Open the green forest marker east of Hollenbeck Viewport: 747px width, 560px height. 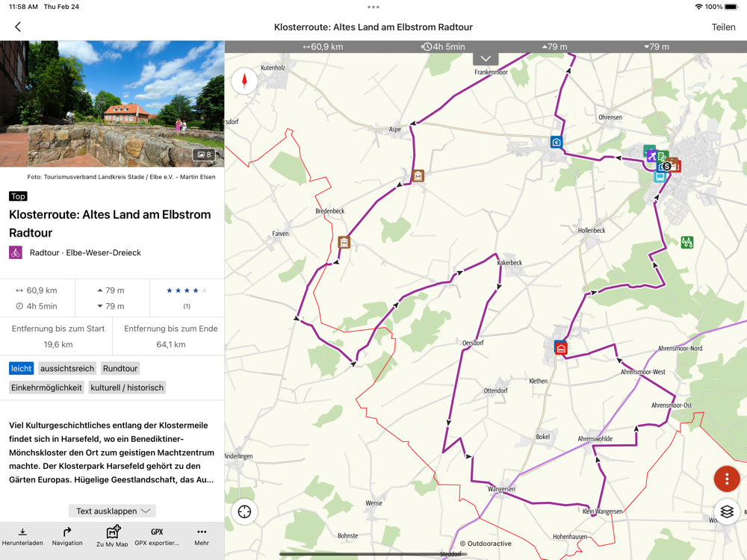coord(687,243)
